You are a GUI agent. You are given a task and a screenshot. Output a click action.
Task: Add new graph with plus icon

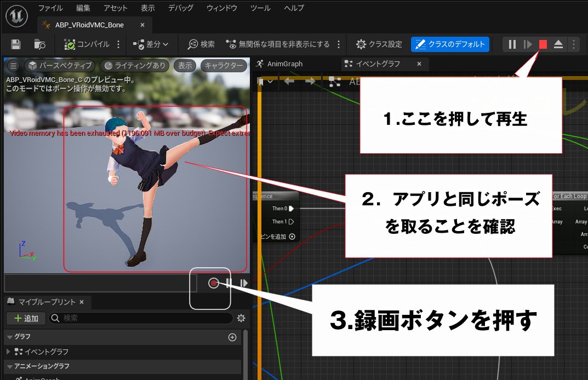pos(232,337)
